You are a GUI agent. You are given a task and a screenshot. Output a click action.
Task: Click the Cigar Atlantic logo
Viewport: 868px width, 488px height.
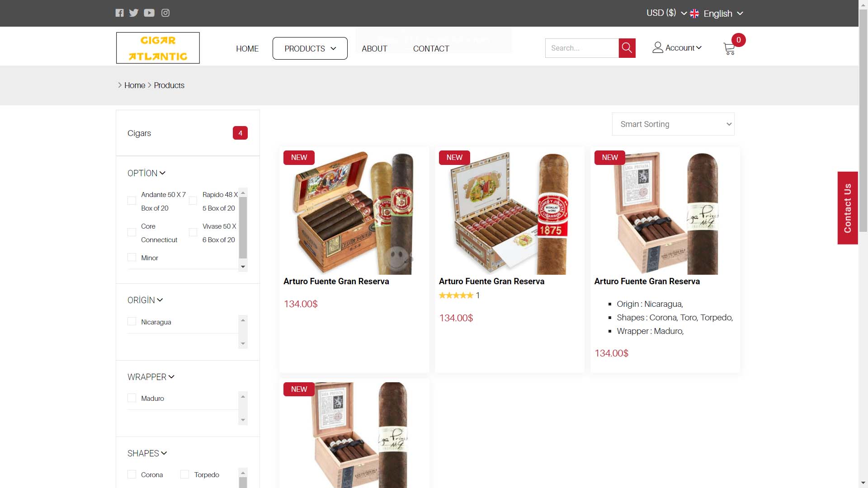(158, 48)
